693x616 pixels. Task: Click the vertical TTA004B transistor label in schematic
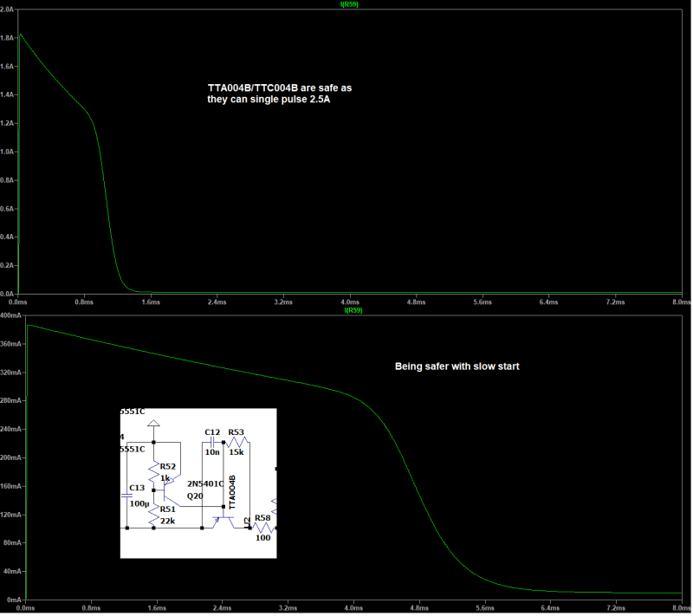[233, 492]
